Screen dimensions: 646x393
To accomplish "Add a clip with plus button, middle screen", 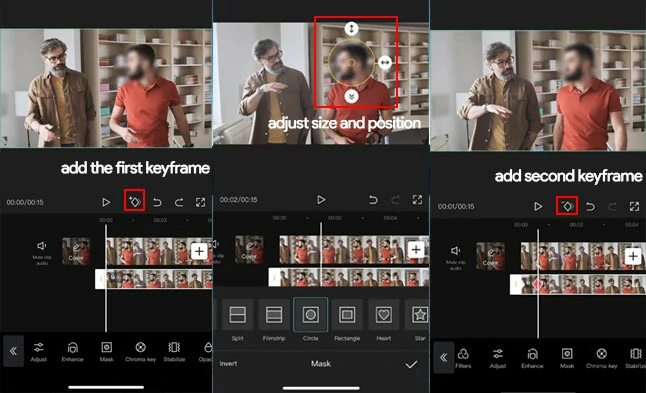I will pyautogui.click(x=416, y=249).
